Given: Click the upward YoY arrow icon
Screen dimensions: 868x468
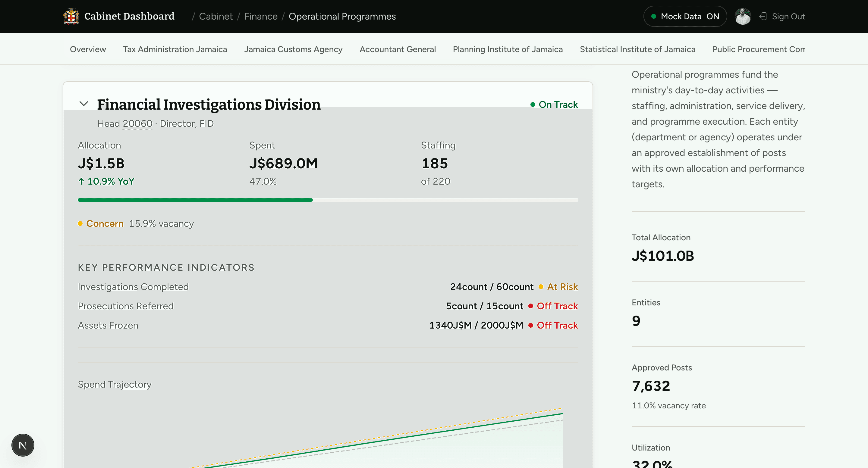Looking at the screenshot, I should (x=81, y=181).
